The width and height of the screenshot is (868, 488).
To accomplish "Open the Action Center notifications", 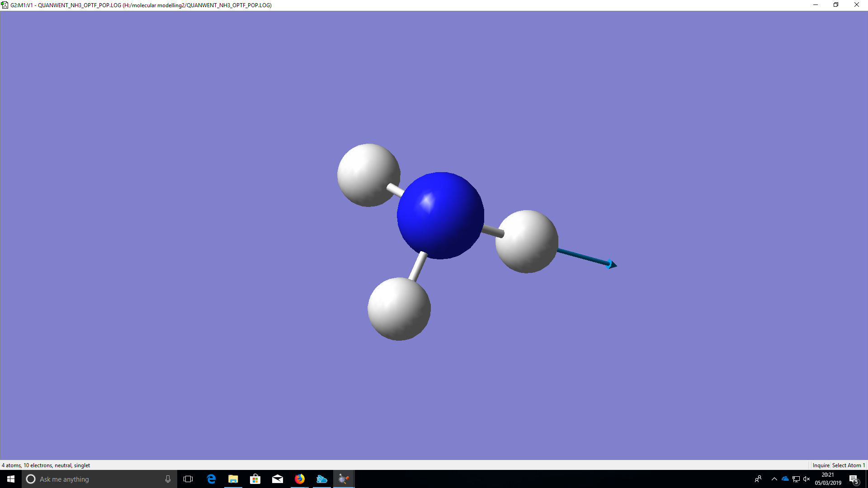I will (854, 479).
